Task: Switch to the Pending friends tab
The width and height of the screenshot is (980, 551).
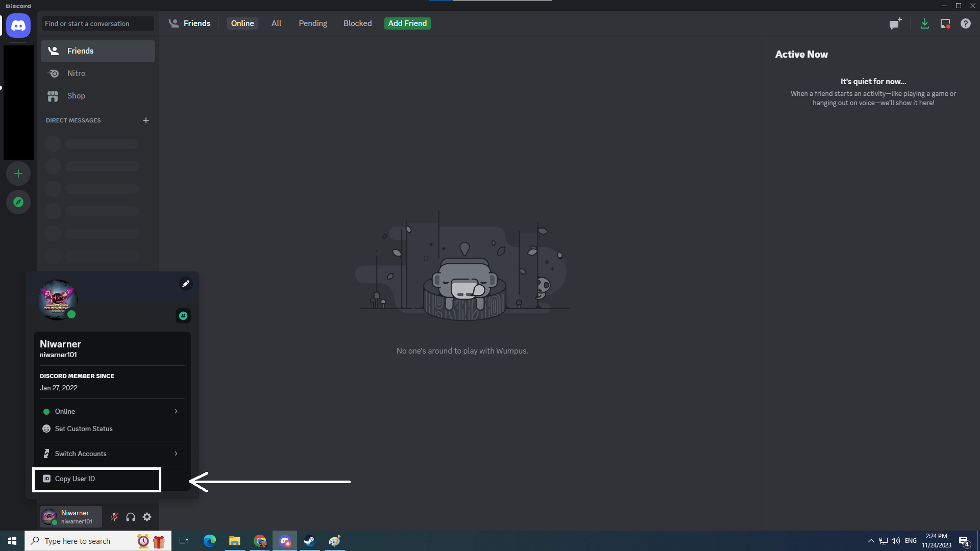Action: (x=312, y=23)
